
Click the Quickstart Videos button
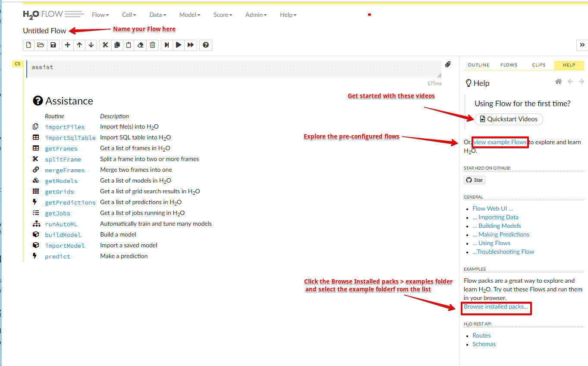pos(509,119)
